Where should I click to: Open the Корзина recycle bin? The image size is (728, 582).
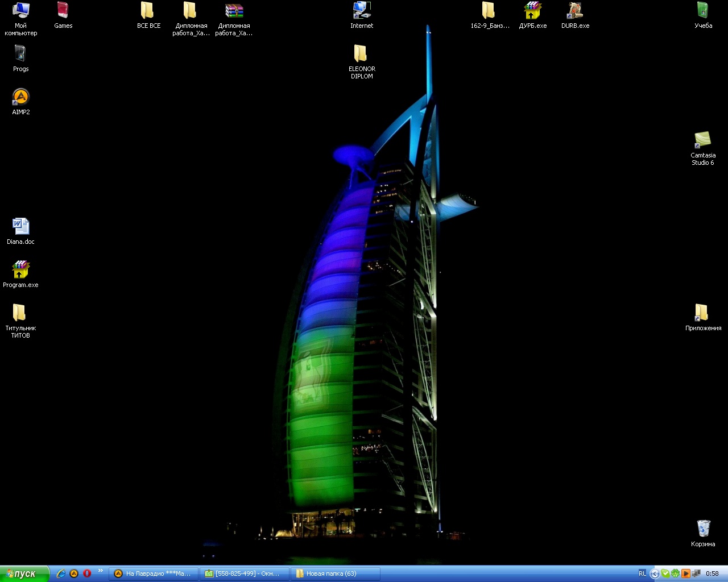[x=702, y=527]
